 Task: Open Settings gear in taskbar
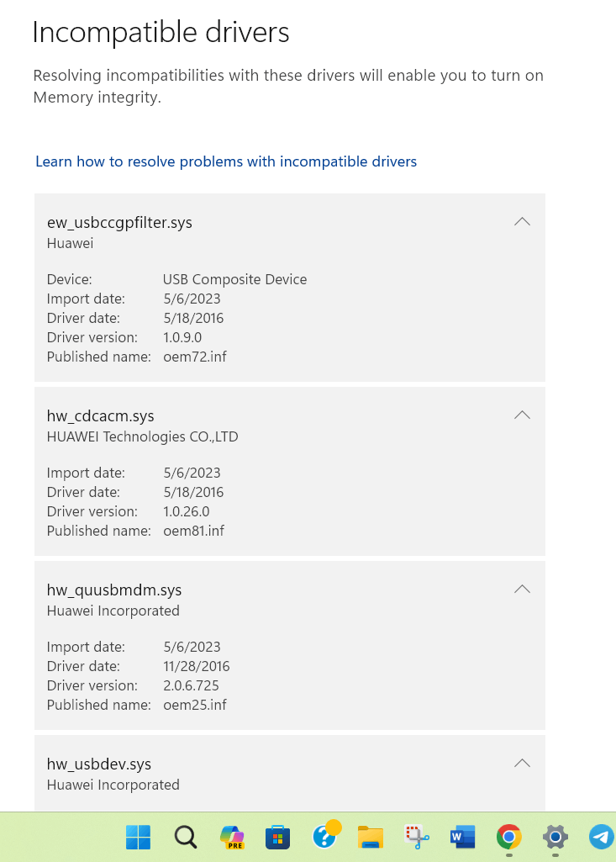tap(555, 837)
